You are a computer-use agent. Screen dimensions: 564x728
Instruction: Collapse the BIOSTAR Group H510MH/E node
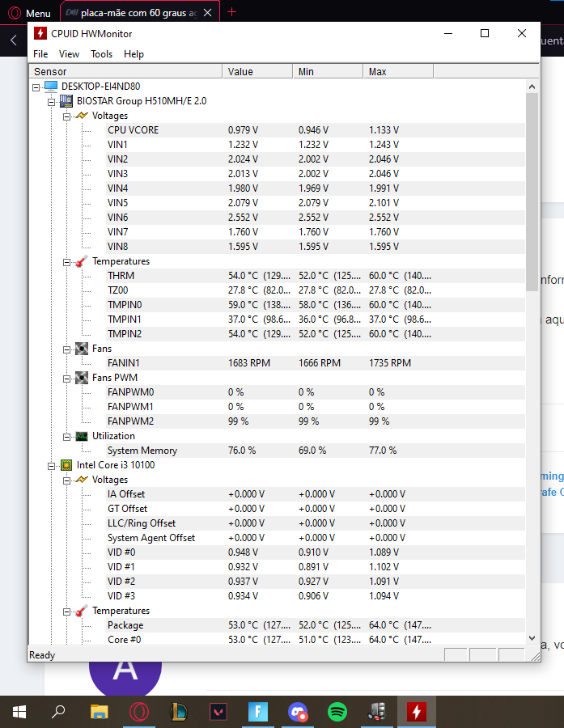pos(51,102)
